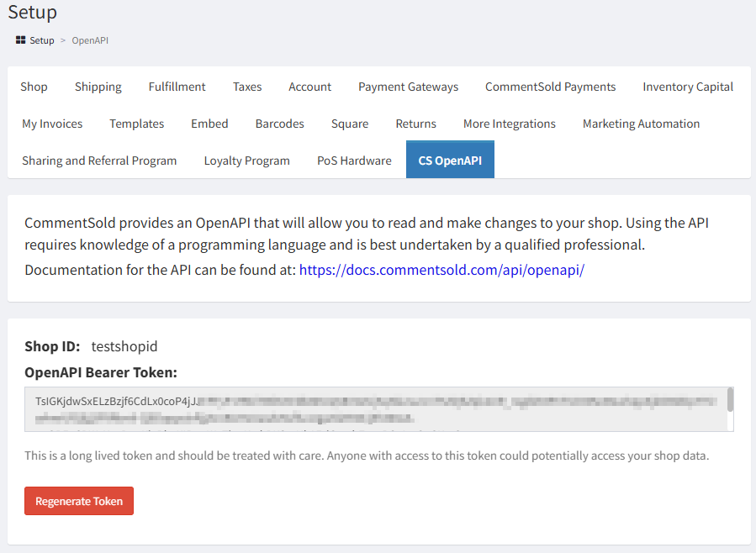Open the My Invoices tab
Image resolution: width=756 pixels, height=553 pixels.
click(x=52, y=124)
